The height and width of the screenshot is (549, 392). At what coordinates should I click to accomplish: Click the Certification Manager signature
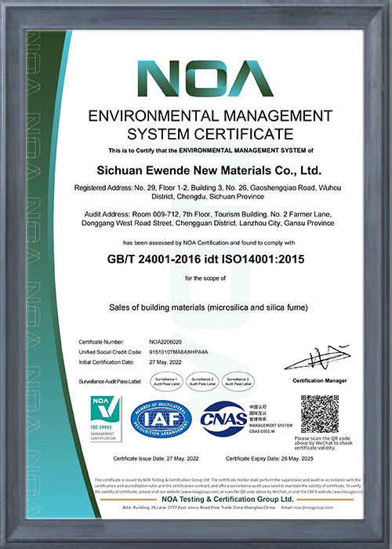point(317,358)
